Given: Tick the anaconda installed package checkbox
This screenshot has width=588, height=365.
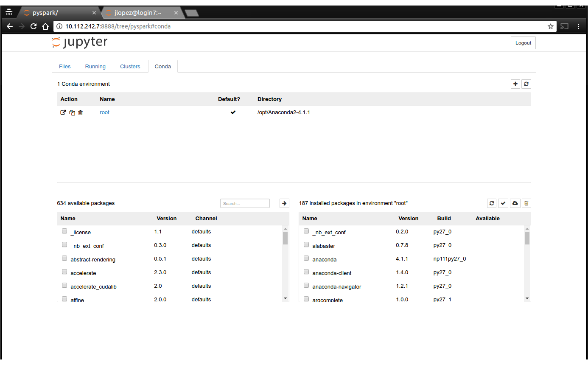Looking at the screenshot, I should 306,258.
